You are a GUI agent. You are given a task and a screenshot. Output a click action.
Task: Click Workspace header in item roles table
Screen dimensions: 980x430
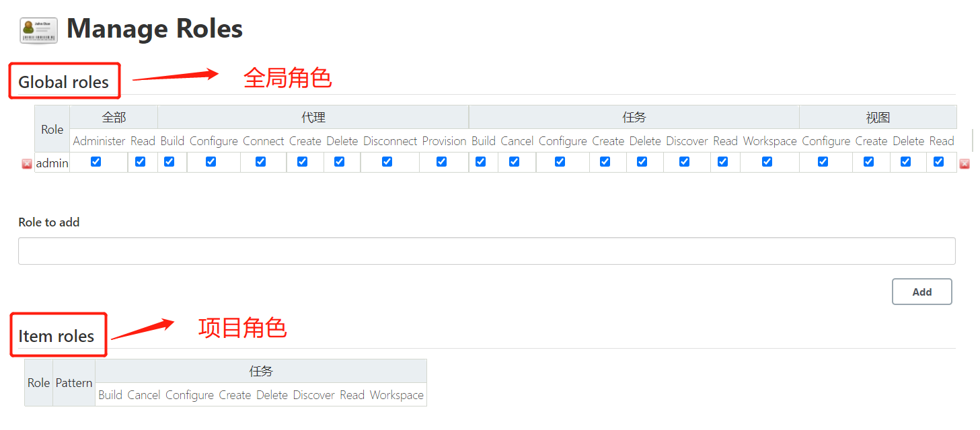[x=397, y=395]
